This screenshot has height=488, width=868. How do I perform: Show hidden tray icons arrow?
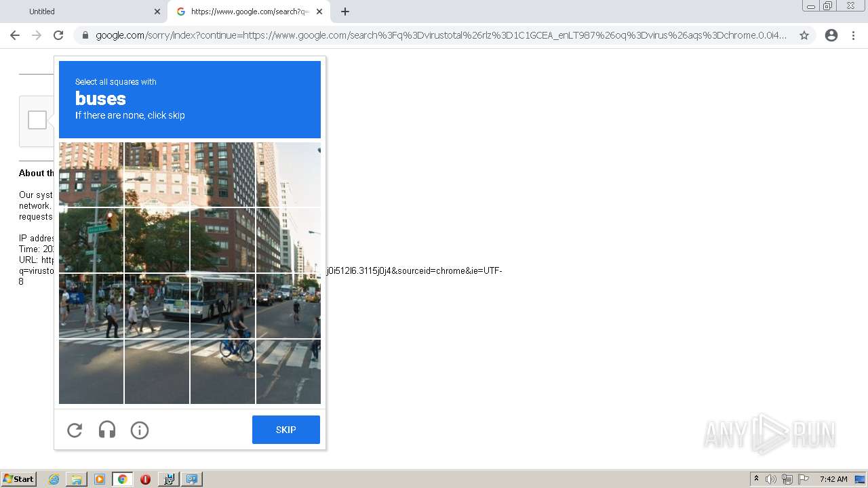[x=757, y=479]
